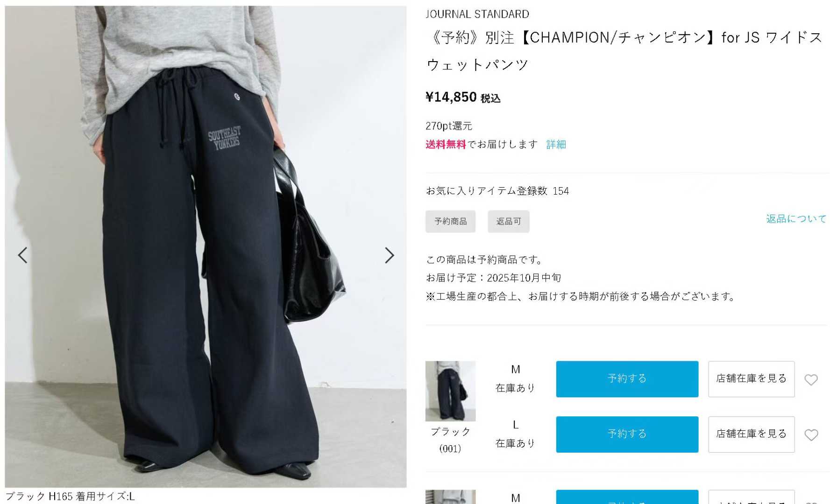Check store stock for size L
830x504 pixels.
(751, 434)
